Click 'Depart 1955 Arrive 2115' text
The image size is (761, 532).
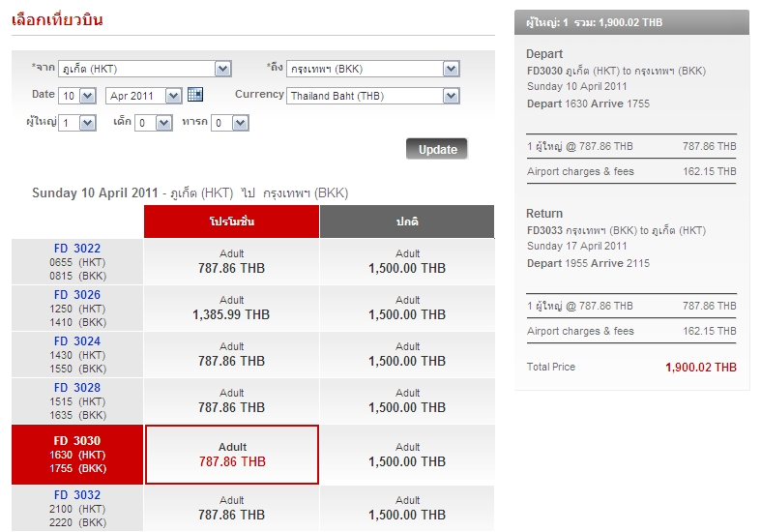pyautogui.click(x=588, y=263)
